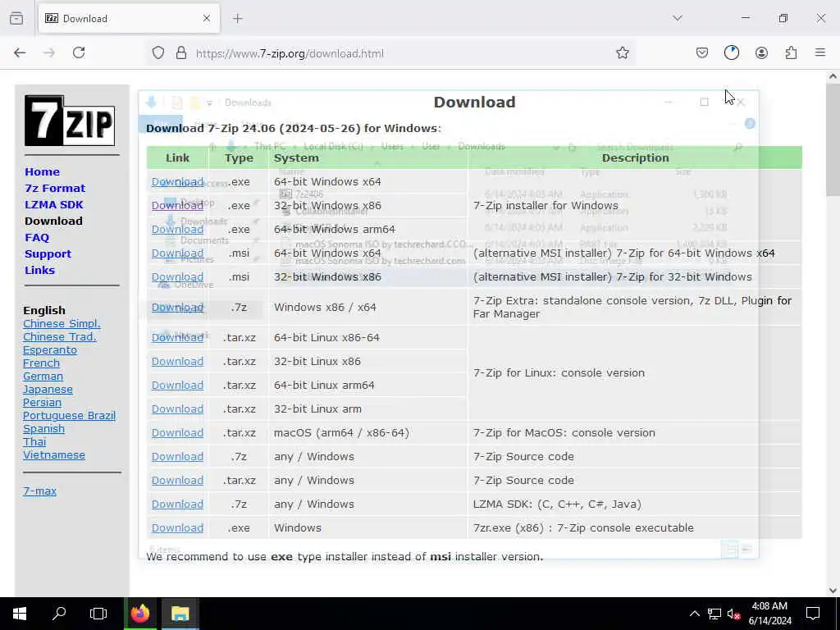Image resolution: width=840 pixels, height=630 pixels.
Task: Switch to File Explorer on taskbar
Action: click(180, 614)
